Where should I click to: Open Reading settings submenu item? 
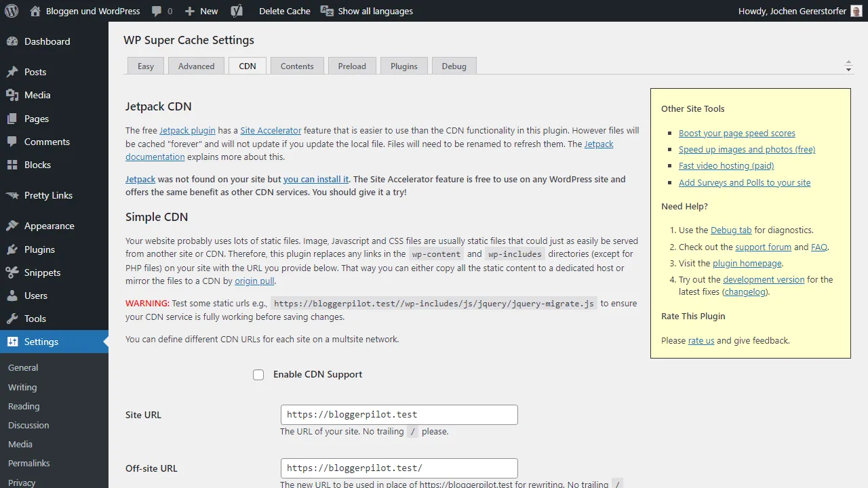point(24,406)
